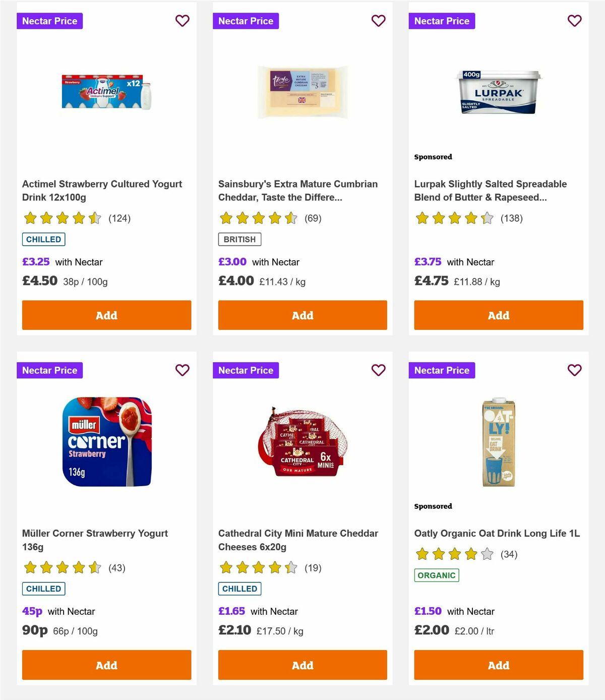Screen dimensions: 605x700
Task: Add Actimel Strawberry Yogurt Drink to basket
Action: 106,315
